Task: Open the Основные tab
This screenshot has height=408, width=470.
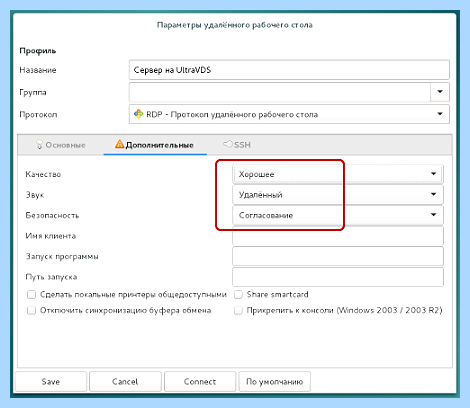Action: [x=61, y=145]
